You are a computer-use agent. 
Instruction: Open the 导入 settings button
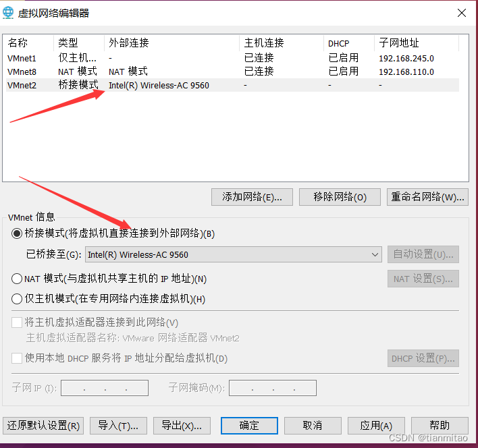(118, 425)
